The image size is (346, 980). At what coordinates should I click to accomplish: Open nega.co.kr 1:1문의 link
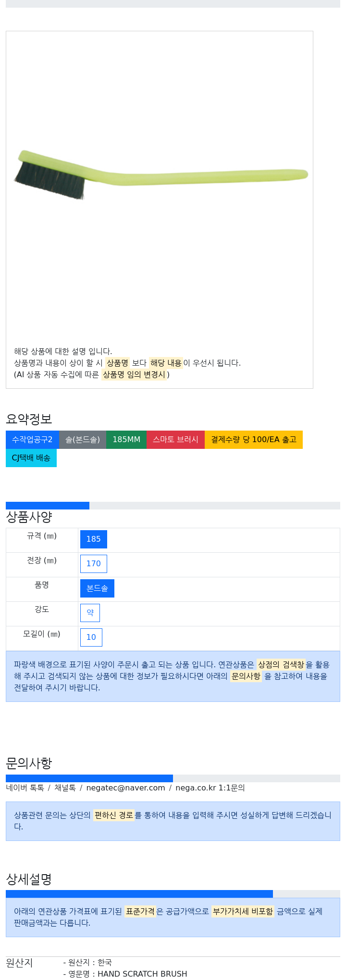click(210, 788)
